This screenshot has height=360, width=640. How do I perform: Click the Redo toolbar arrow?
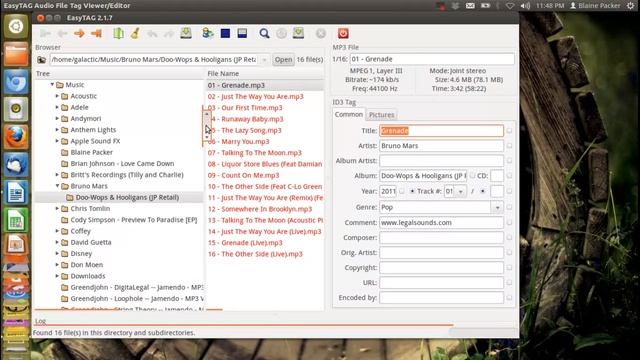point(169,33)
